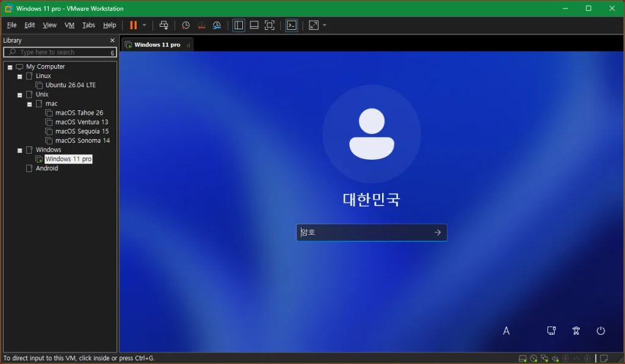
Task: Click the orange Suspend VM pause icon
Action: click(x=134, y=25)
